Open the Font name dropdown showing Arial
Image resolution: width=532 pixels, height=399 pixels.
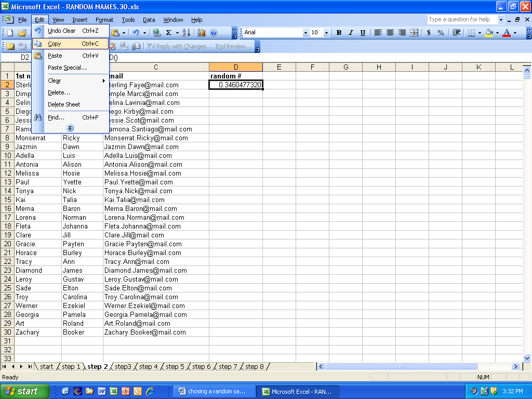pyautogui.click(x=305, y=33)
